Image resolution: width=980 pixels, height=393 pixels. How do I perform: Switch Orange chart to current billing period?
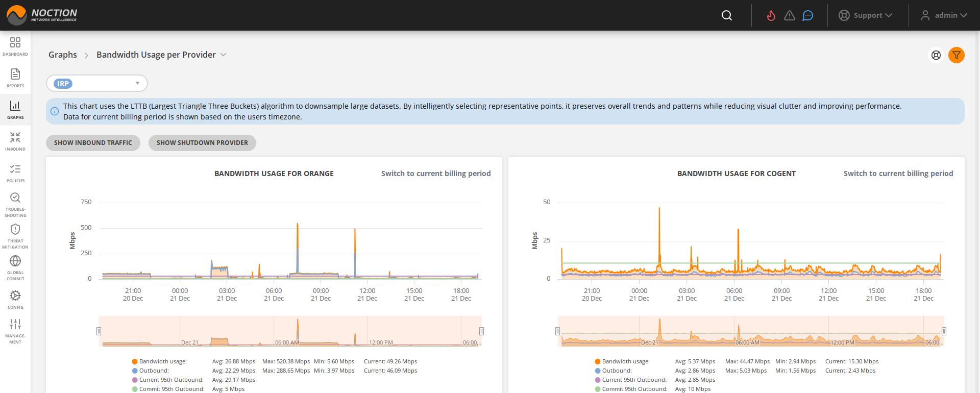[x=435, y=174]
